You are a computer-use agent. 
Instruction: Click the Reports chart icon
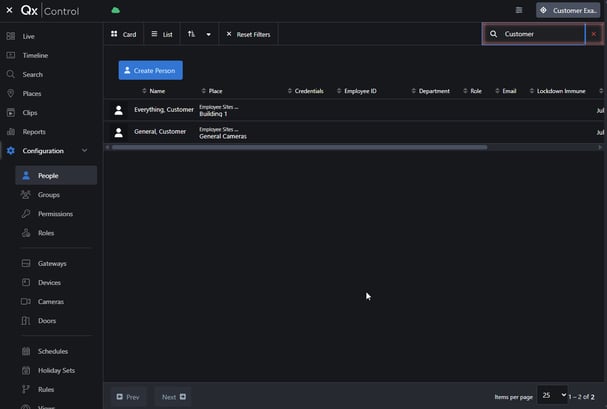11,132
